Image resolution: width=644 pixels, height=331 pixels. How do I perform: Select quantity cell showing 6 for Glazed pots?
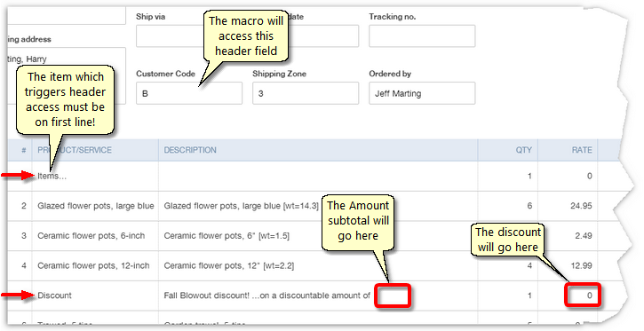point(508,206)
